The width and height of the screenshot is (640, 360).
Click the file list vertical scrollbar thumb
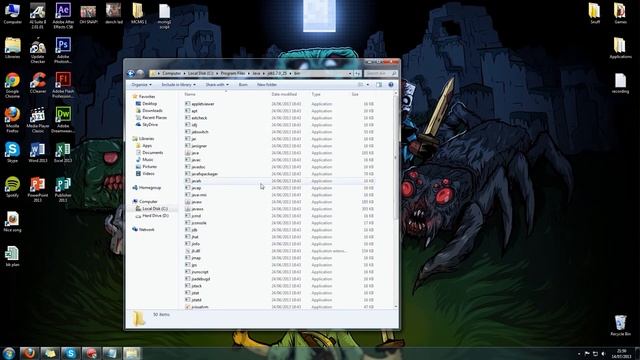tap(395, 157)
